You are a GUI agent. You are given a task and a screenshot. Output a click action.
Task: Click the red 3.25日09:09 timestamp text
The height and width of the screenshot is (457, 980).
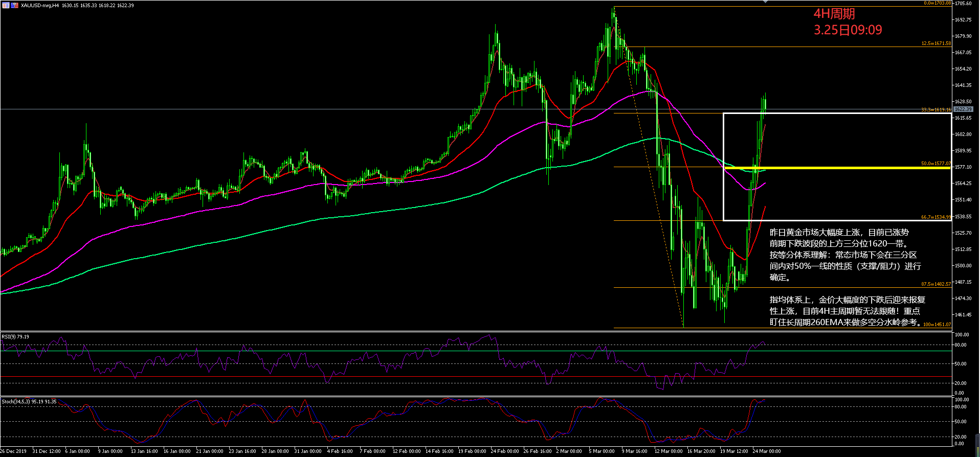coord(848,30)
